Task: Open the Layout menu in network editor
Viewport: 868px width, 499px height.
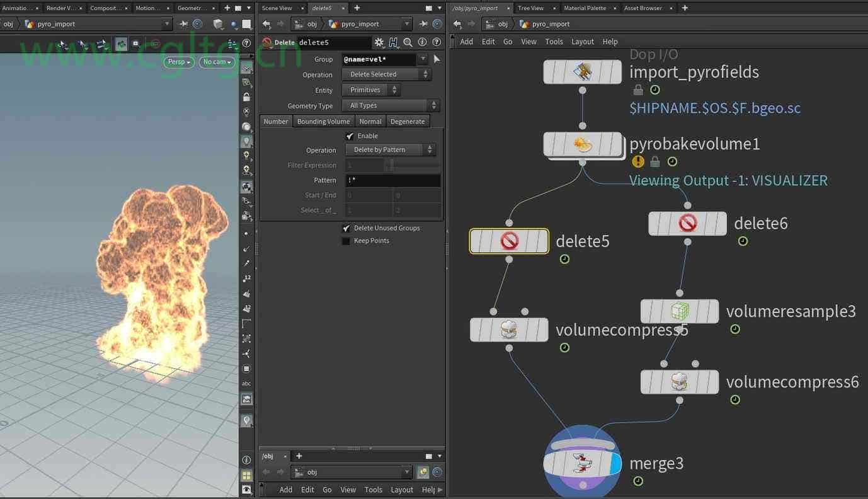Action: coord(582,42)
